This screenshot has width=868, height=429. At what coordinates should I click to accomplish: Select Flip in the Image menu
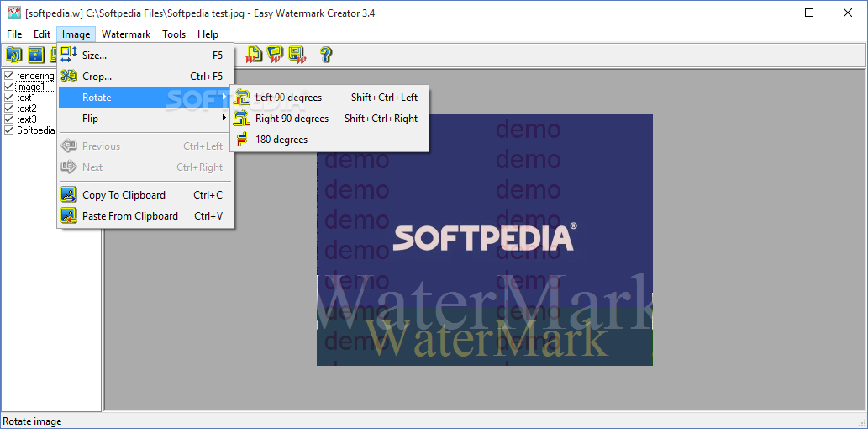coord(145,118)
